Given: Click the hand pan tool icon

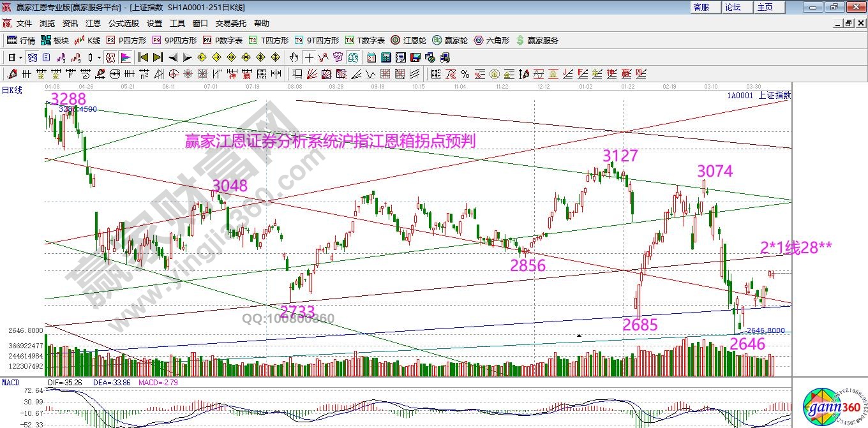Looking at the screenshot, I should pyautogui.click(x=294, y=57).
